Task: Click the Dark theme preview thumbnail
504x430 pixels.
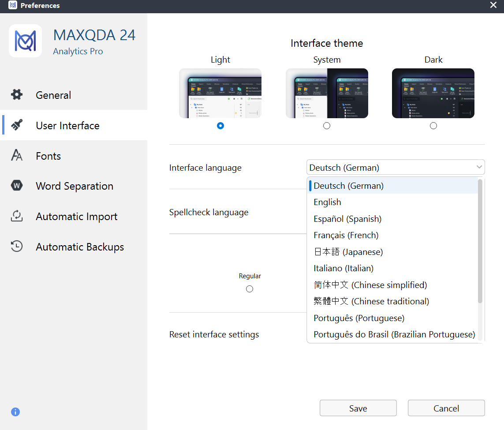Action: pos(433,93)
